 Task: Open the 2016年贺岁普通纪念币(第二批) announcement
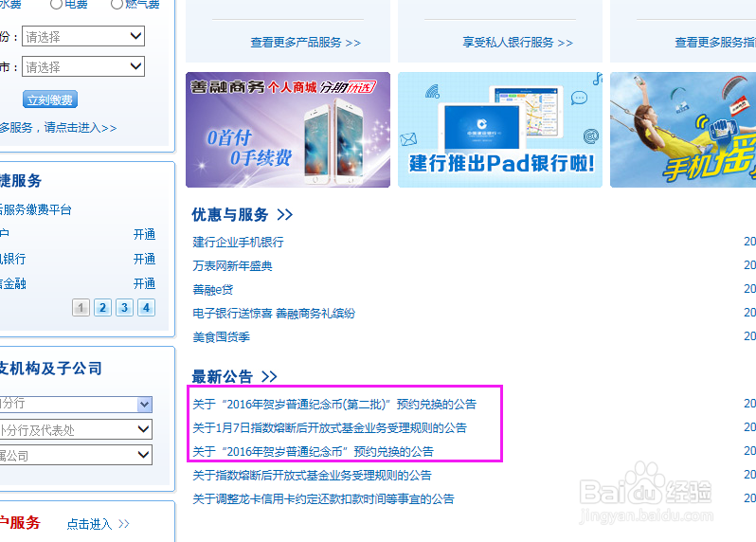(x=334, y=404)
